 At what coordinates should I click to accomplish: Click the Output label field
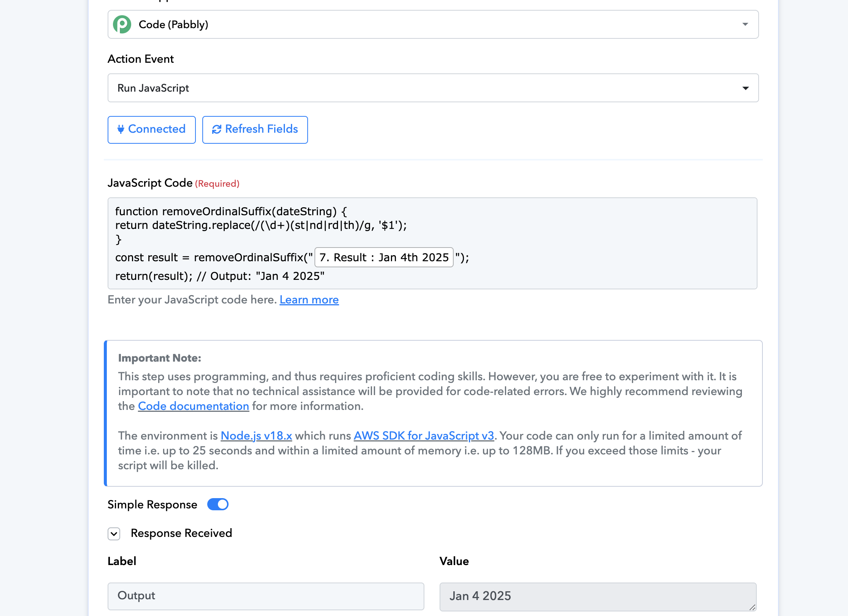click(x=266, y=596)
